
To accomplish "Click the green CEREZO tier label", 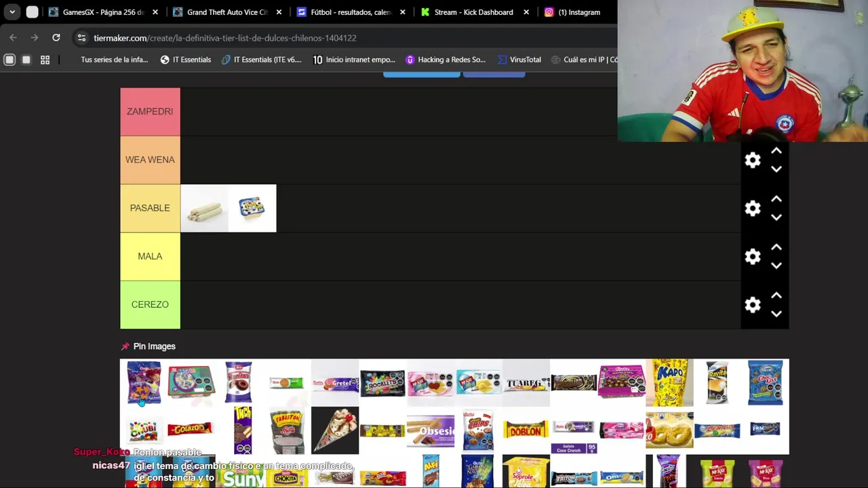I will point(150,304).
